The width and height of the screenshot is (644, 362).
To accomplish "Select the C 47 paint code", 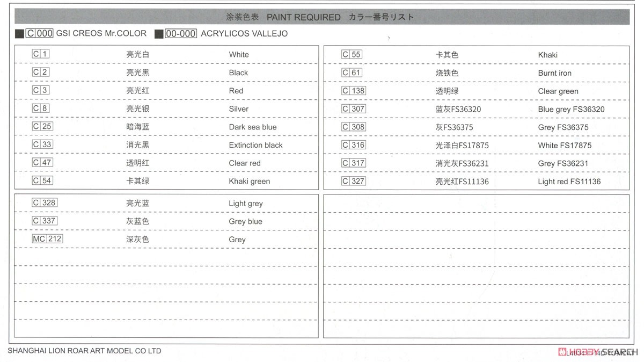I will tap(42, 163).
